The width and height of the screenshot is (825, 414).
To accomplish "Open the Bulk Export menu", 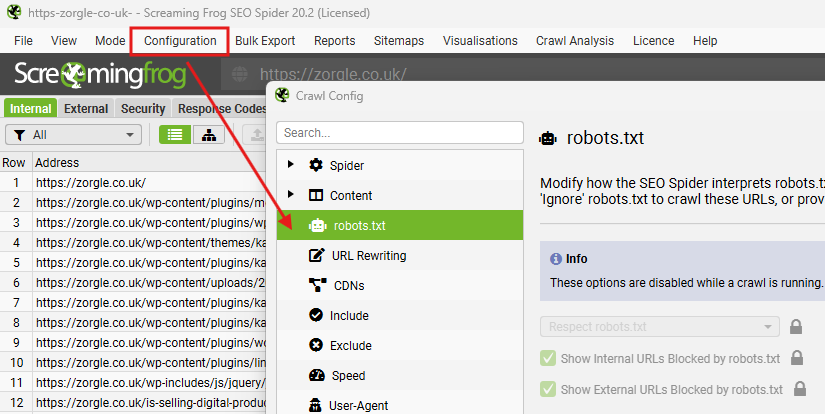I will click(265, 41).
